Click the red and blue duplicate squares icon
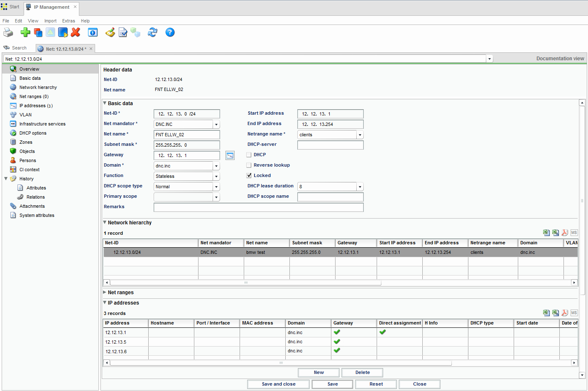 [38, 32]
